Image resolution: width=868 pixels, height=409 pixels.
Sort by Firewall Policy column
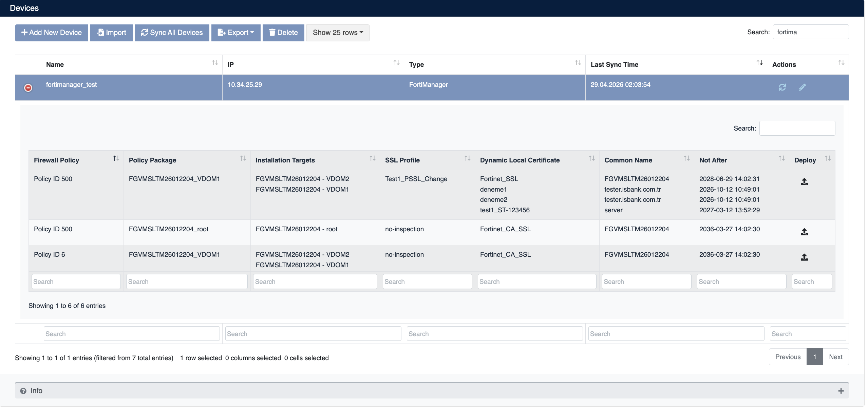coord(116,158)
